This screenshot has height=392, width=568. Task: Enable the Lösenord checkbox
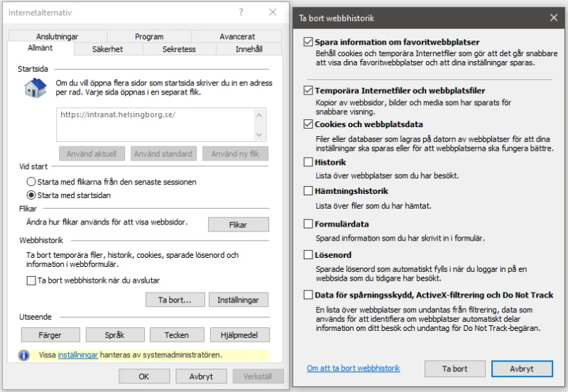coord(308,255)
